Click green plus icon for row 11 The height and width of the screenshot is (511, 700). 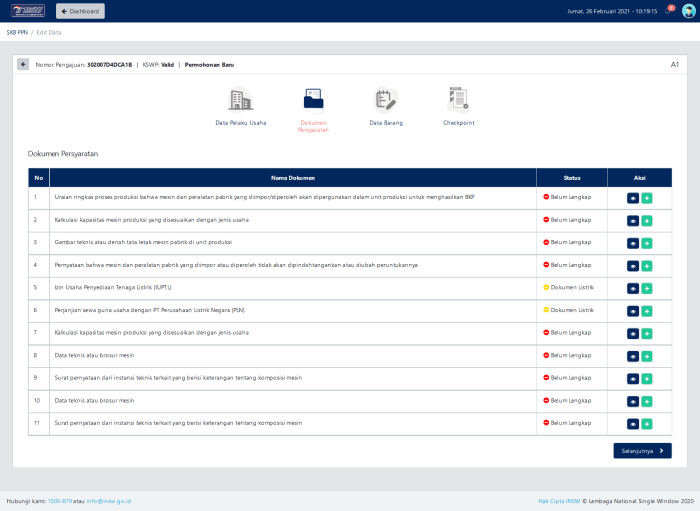pyautogui.click(x=646, y=423)
